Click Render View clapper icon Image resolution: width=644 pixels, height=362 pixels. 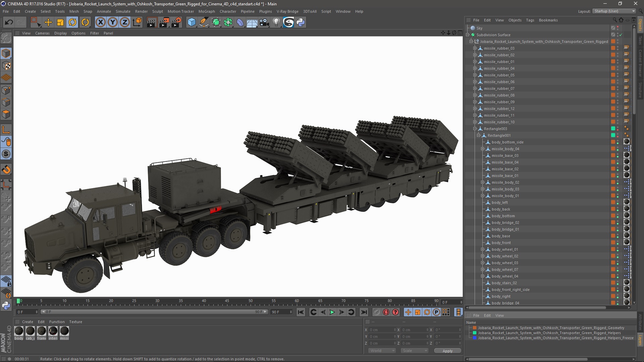152,22
